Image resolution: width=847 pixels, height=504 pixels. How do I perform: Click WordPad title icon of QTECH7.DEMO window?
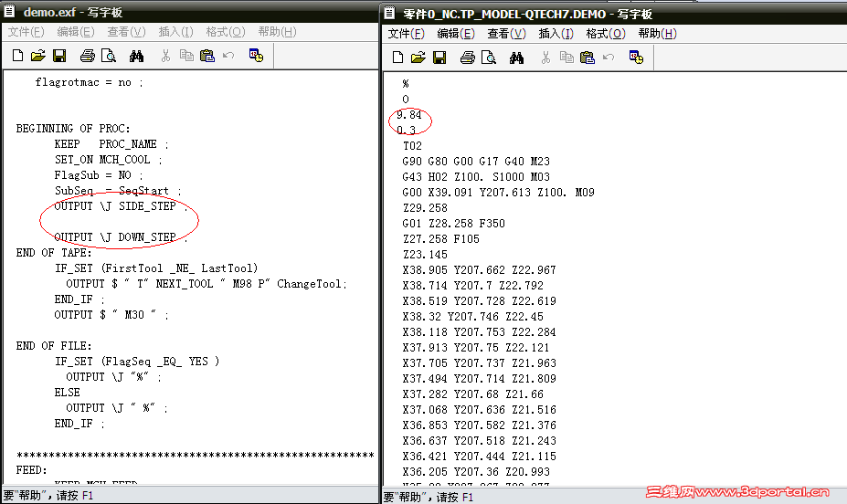coord(390,14)
